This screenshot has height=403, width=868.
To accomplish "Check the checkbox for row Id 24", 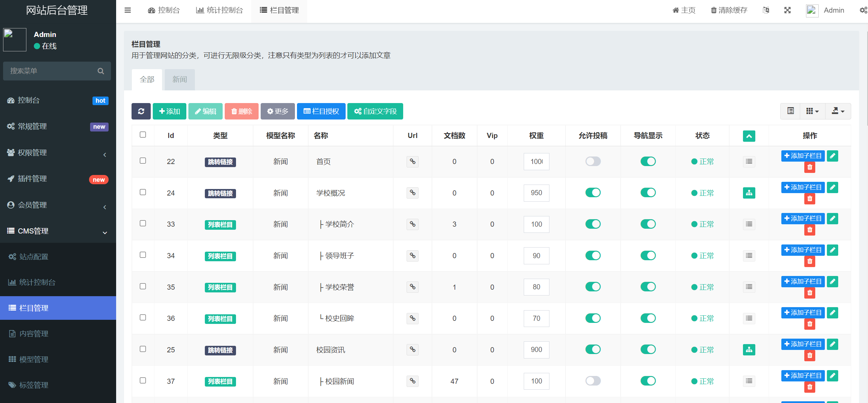I will [x=143, y=192].
